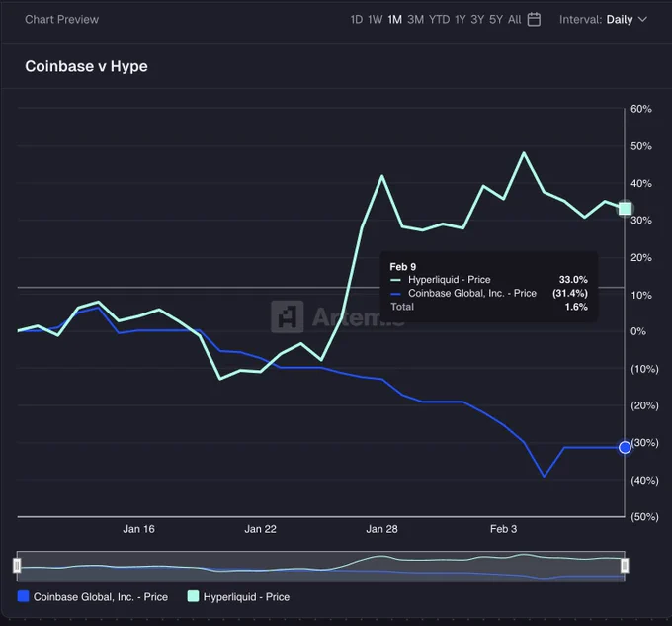This screenshot has width=672, height=626.
Task: Click the right range slider handle
Action: tap(625, 566)
